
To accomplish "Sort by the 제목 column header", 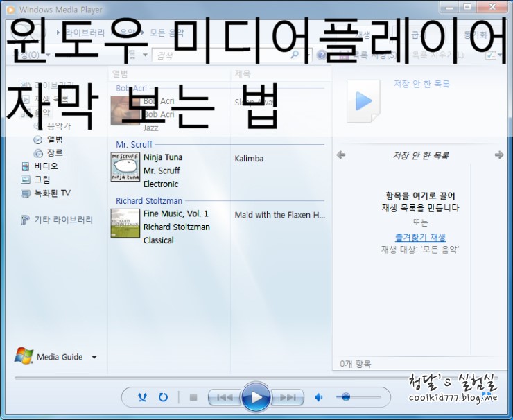I will pos(243,74).
